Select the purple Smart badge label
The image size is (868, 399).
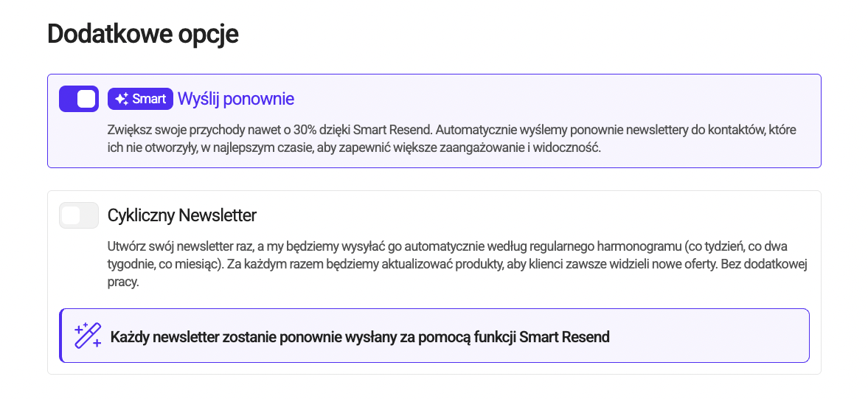[141, 99]
